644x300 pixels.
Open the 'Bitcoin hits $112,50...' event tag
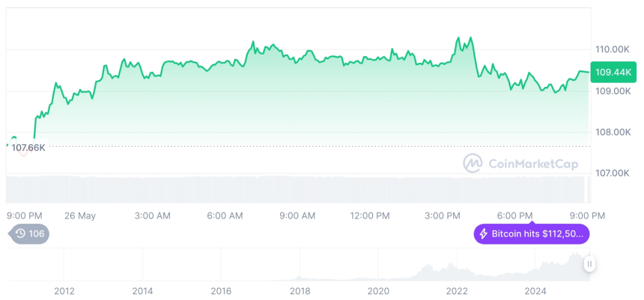point(532,234)
